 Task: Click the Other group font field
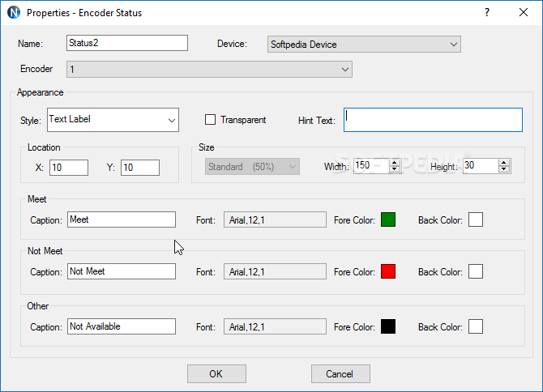tap(275, 326)
